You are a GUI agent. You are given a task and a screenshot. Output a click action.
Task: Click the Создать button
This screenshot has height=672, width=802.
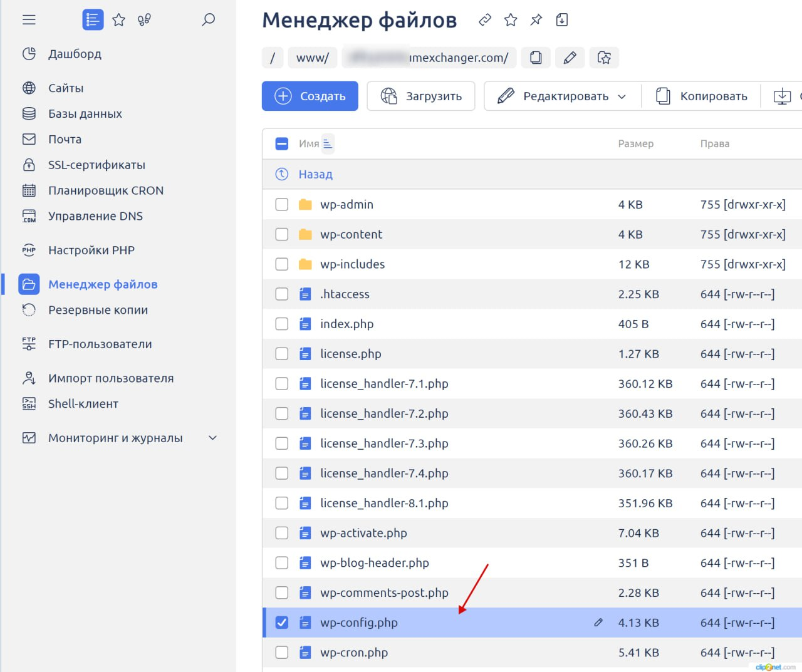pos(310,96)
